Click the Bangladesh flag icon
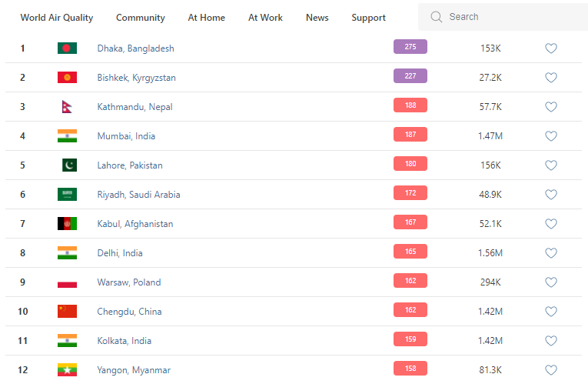 [67, 48]
